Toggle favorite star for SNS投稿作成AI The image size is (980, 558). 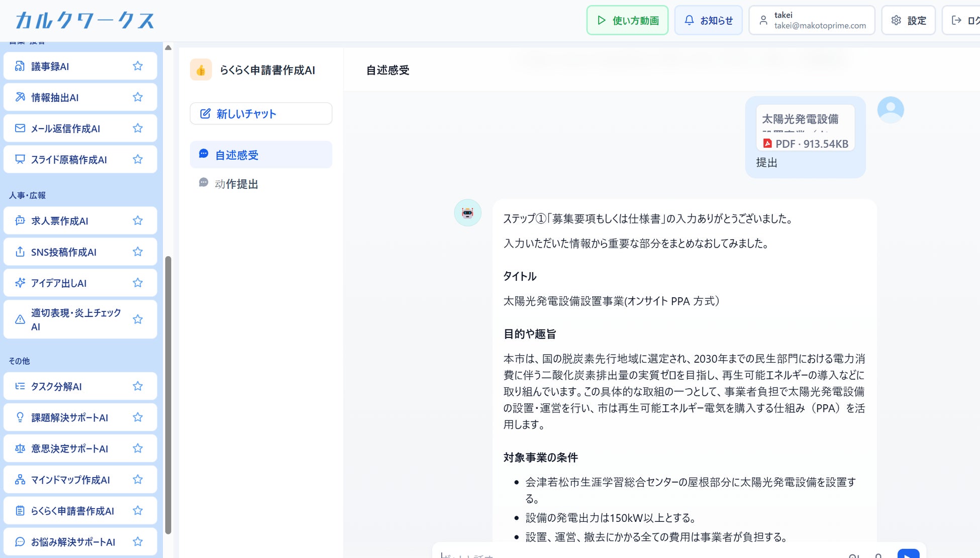point(138,252)
